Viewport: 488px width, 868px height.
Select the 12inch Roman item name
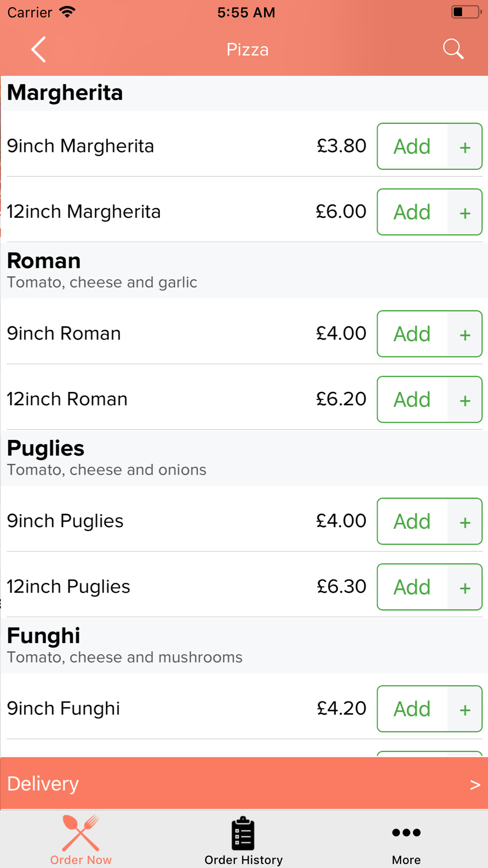click(67, 399)
